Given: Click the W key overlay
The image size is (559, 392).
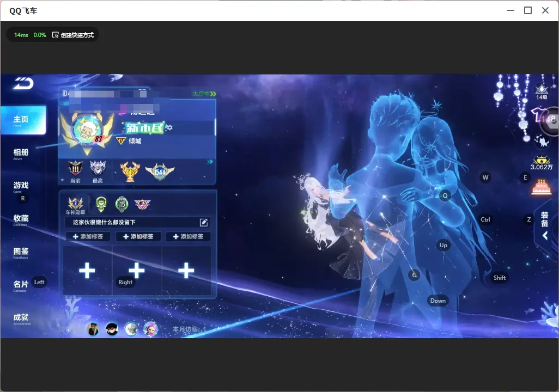Looking at the screenshot, I should point(485,177).
